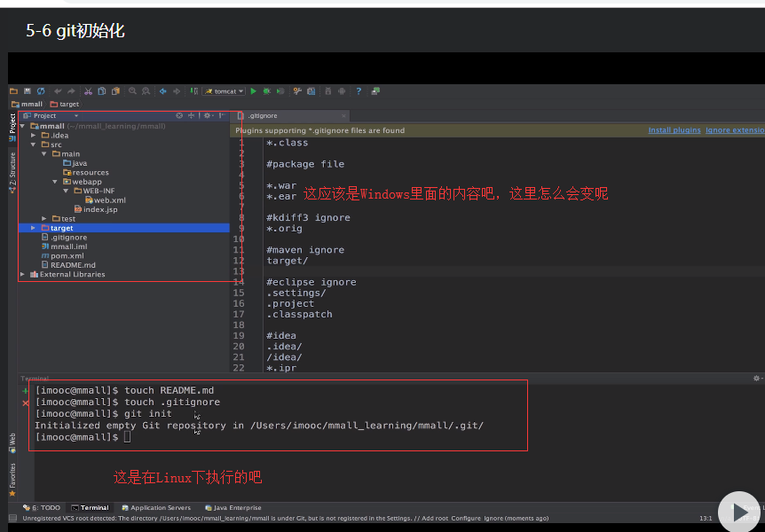Image resolution: width=765 pixels, height=532 pixels.
Task: Select README.md in the project tree
Action: [68, 265]
